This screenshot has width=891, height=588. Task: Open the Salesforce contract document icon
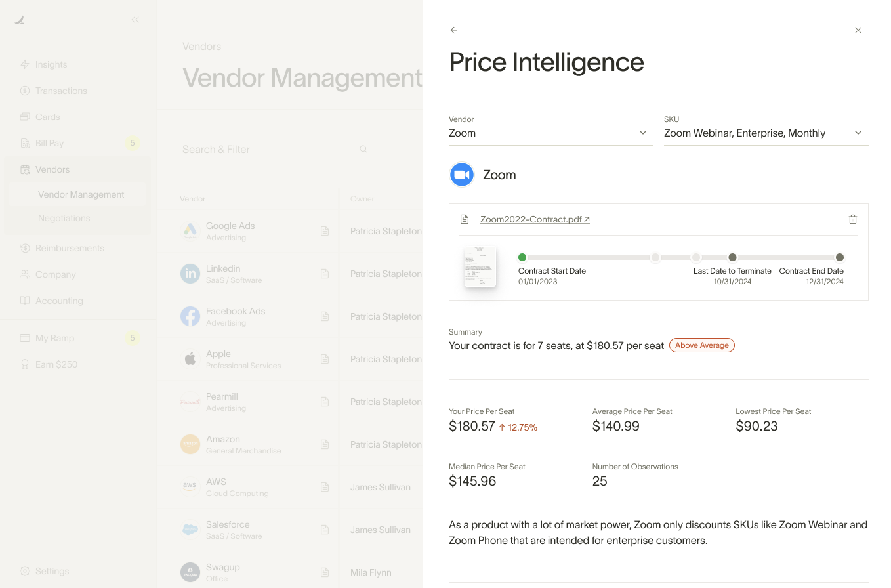(325, 530)
